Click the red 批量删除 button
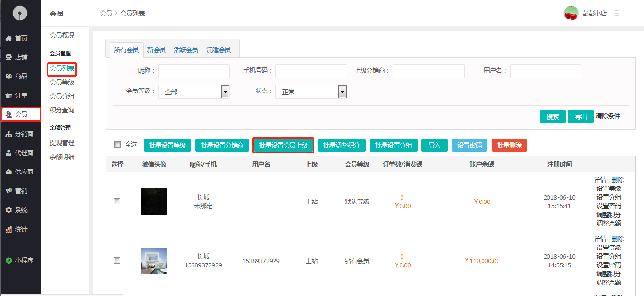The image size is (644, 296). click(x=509, y=145)
